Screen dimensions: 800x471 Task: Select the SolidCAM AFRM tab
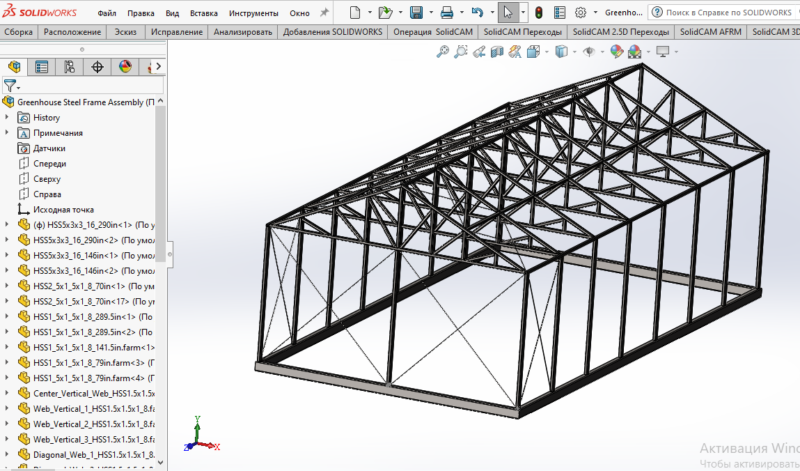pyautogui.click(x=710, y=32)
